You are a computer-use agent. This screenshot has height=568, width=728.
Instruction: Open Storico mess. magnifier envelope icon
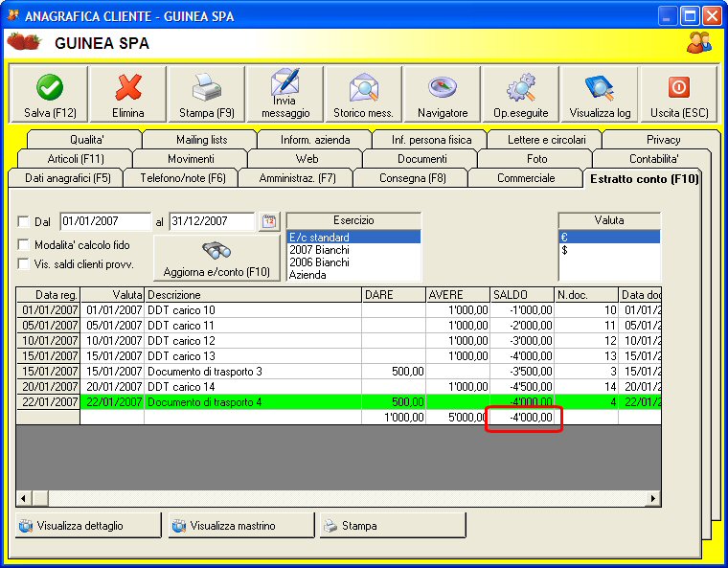[364, 87]
